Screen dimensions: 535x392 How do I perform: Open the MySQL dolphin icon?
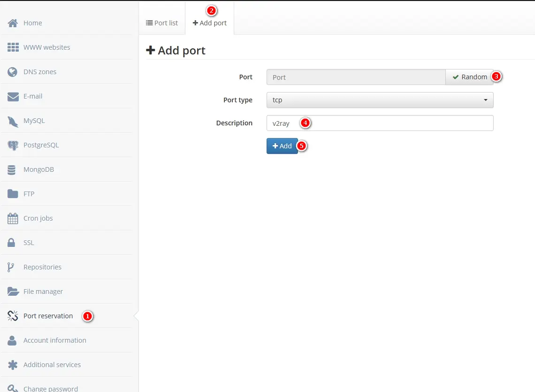tap(13, 121)
